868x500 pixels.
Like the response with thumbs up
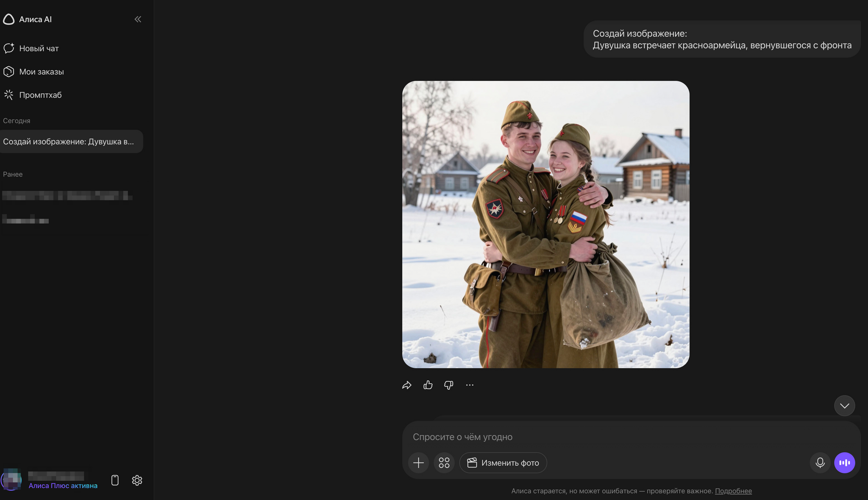pyautogui.click(x=428, y=385)
